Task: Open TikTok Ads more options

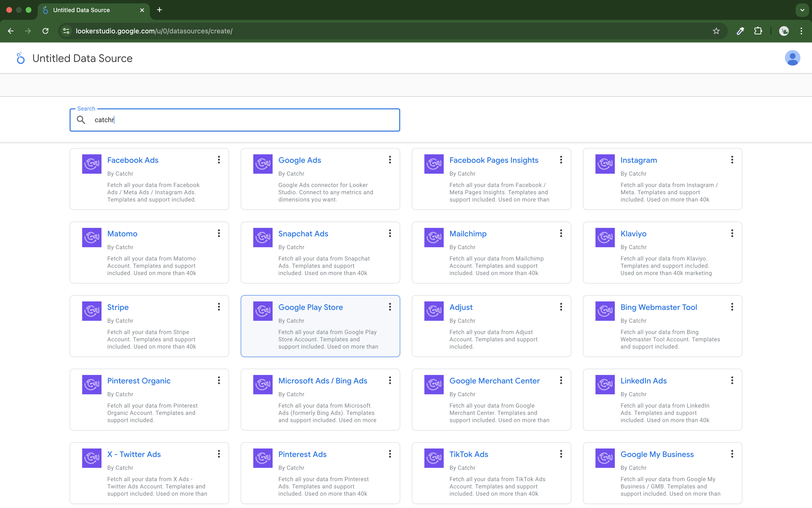Action: coord(561,454)
